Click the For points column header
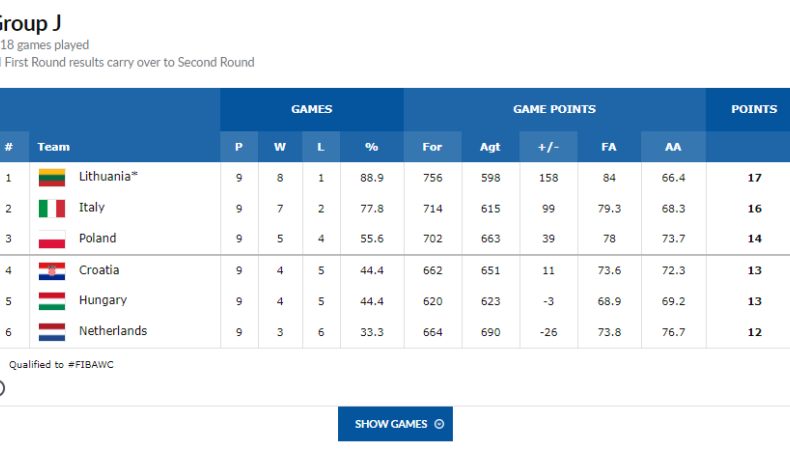The image size is (790, 450). tap(432, 147)
